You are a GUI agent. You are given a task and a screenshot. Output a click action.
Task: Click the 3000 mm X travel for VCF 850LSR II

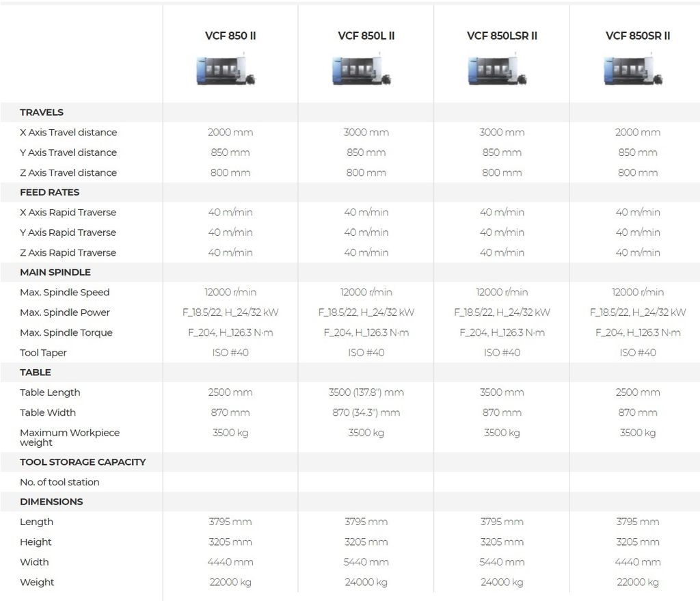pyautogui.click(x=502, y=132)
